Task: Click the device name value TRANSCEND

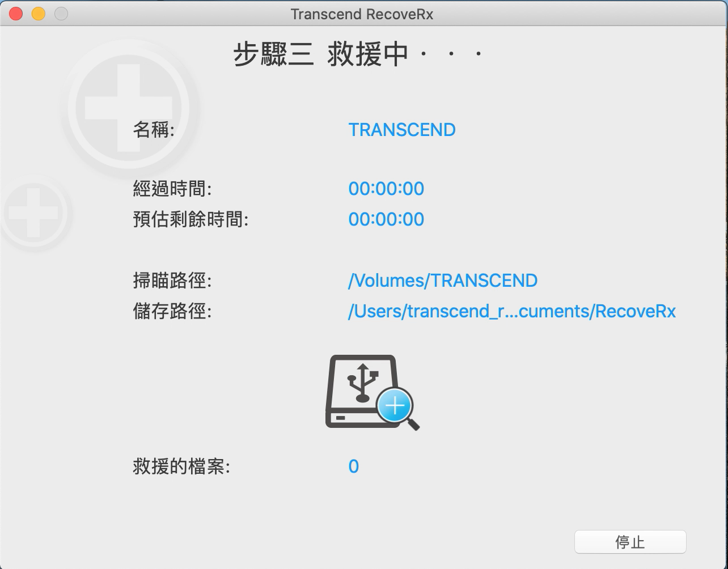Action: (402, 130)
